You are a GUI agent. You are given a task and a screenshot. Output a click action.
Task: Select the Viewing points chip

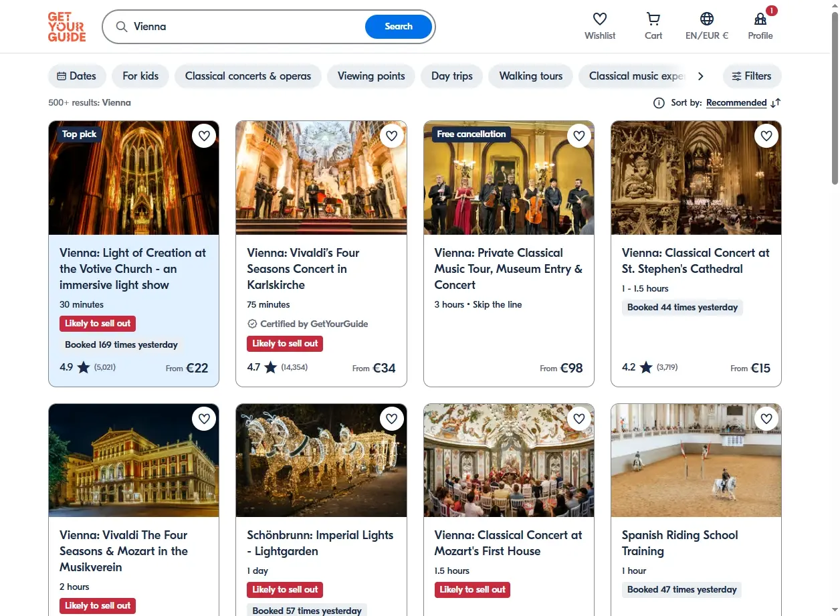pyautogui.click(x=371, y=76)
